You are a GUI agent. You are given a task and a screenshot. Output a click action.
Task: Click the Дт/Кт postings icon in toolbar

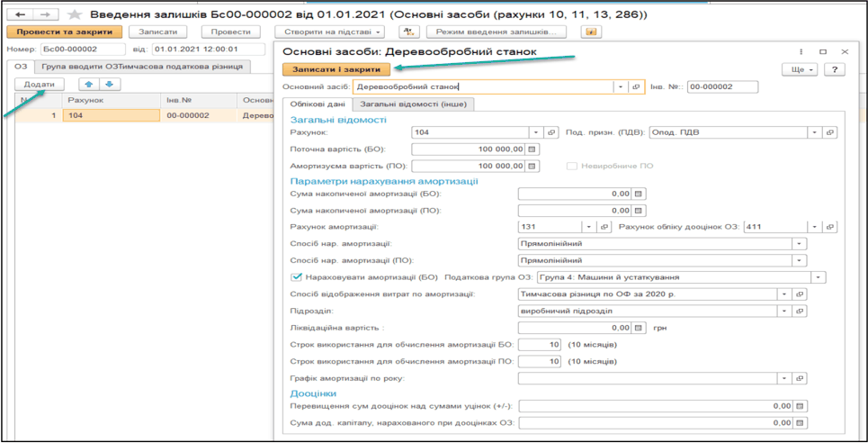(x=408, y=32)
